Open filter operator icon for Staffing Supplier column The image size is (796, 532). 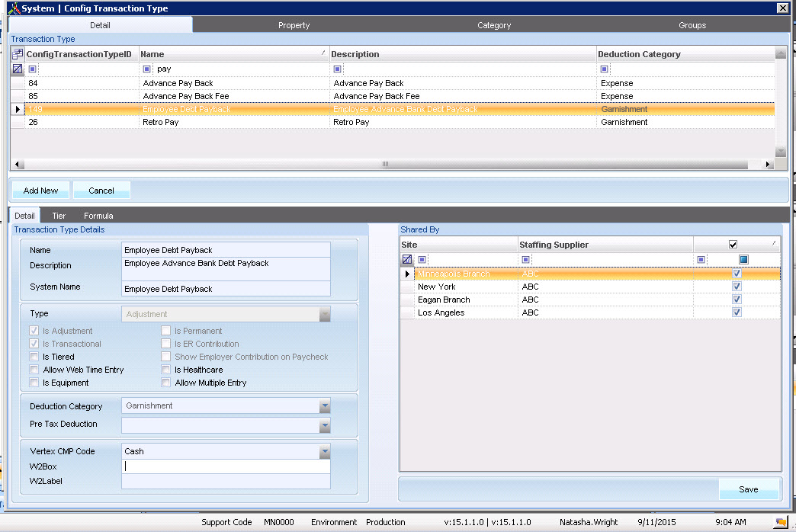point(526,259)
